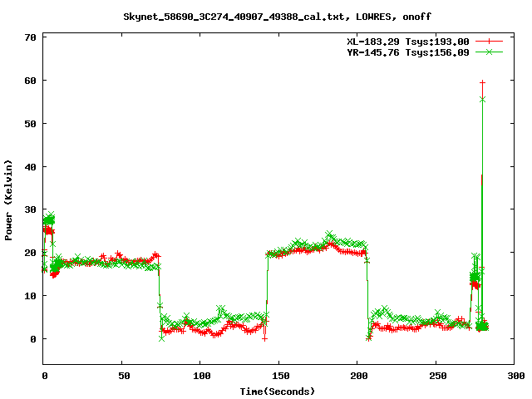This screenshot has height=399, width=532.
Task: Click y-axis tick label 20
Action: [30, 253]
